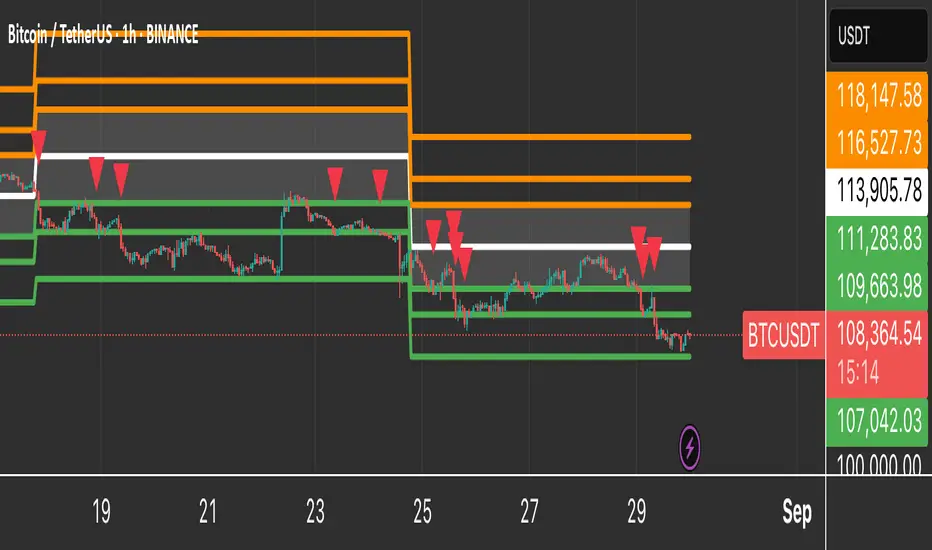Click the green 107,042.03 price label

pos(878,422)
